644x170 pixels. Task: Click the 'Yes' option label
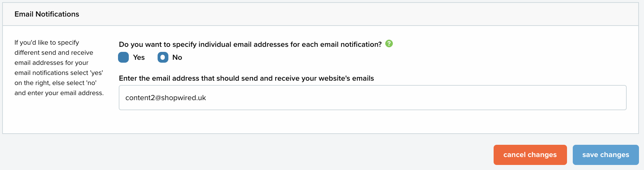(139, 57)
